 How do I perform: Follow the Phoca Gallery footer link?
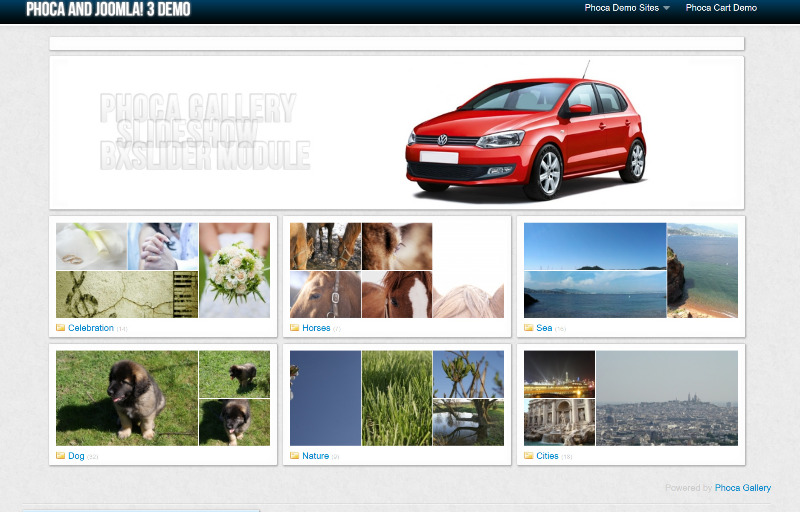(x=742, y=488)
